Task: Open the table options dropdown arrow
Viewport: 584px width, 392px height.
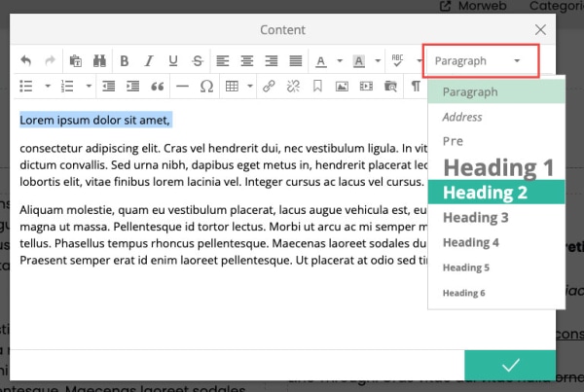Action: point(250,86)
